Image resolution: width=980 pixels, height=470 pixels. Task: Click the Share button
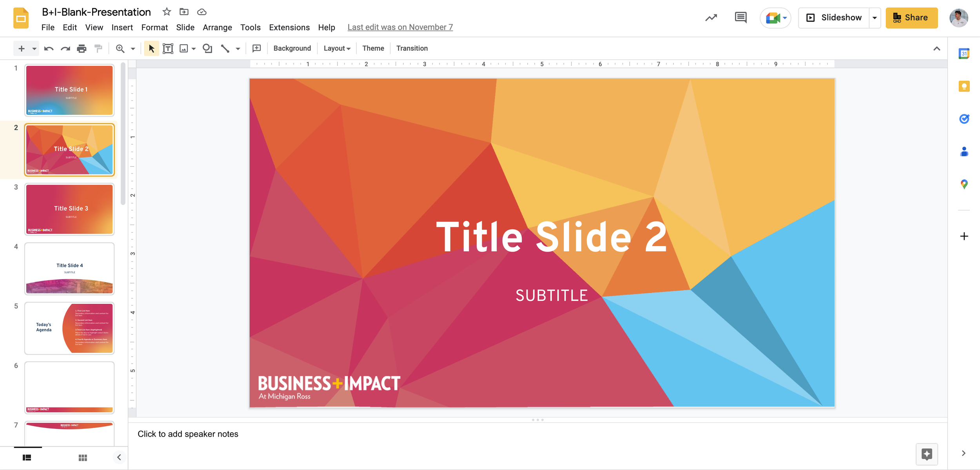pos(911,18)
